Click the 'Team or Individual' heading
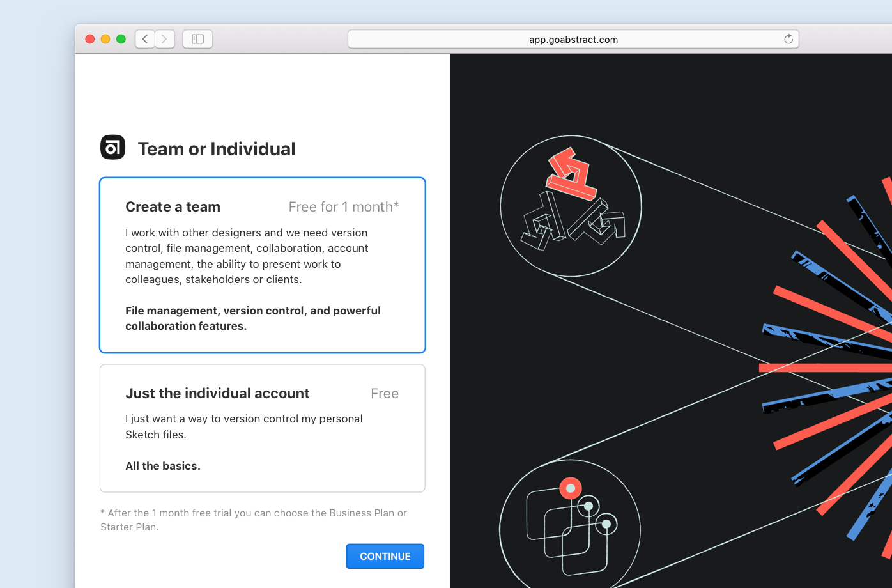892x588 pixels. 217,149
